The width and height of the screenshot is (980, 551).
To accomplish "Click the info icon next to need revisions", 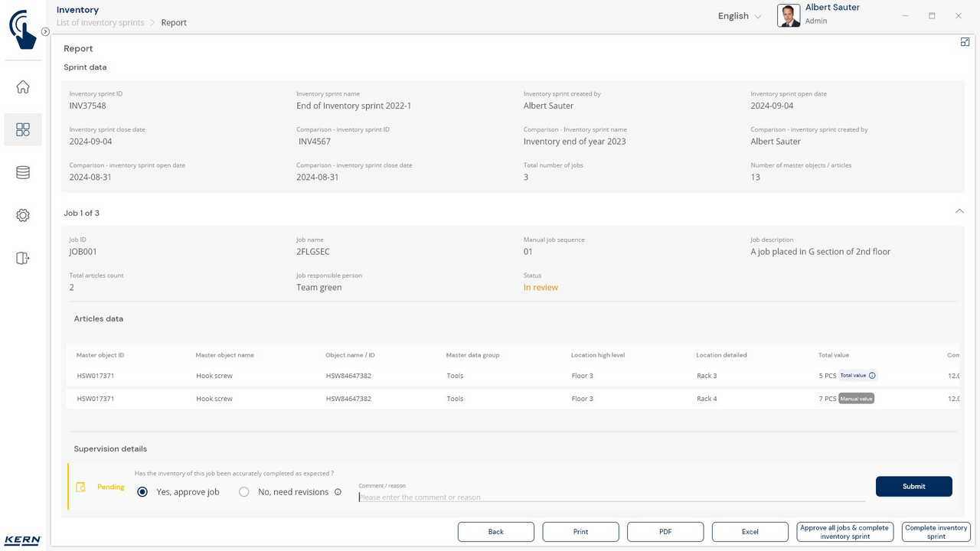I will click(338, 492).
